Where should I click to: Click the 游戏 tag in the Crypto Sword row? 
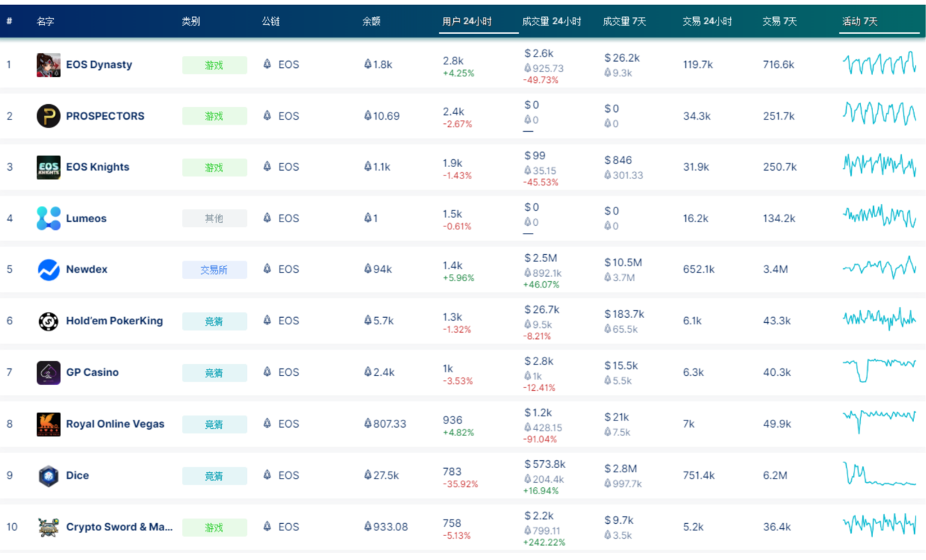215,527
